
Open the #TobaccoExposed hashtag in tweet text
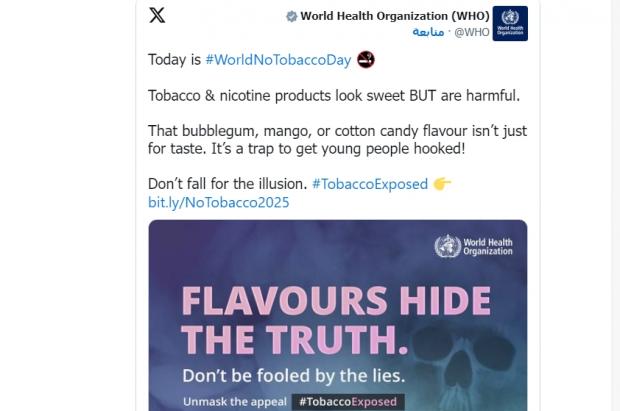[x=370, y=184]
